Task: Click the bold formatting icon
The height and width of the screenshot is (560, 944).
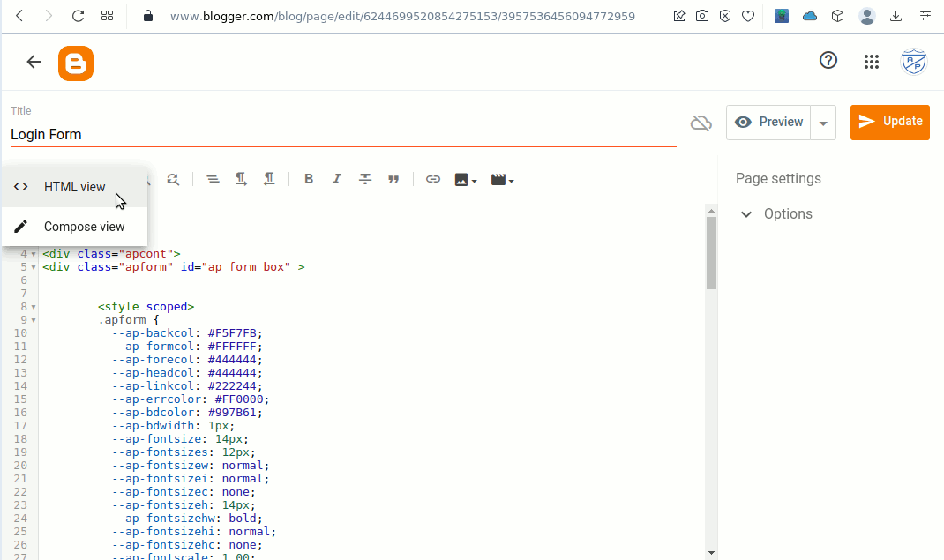Action: pyautogui.click(x=309, y=179)
